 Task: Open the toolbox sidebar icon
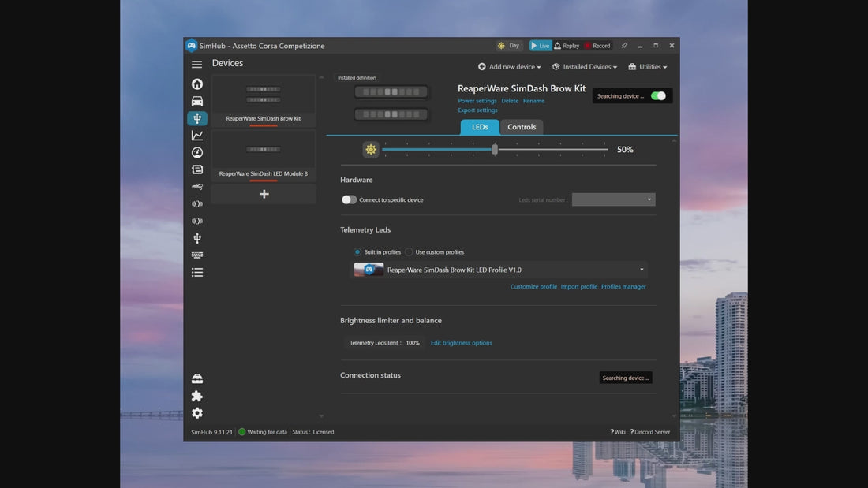point(197,379)
